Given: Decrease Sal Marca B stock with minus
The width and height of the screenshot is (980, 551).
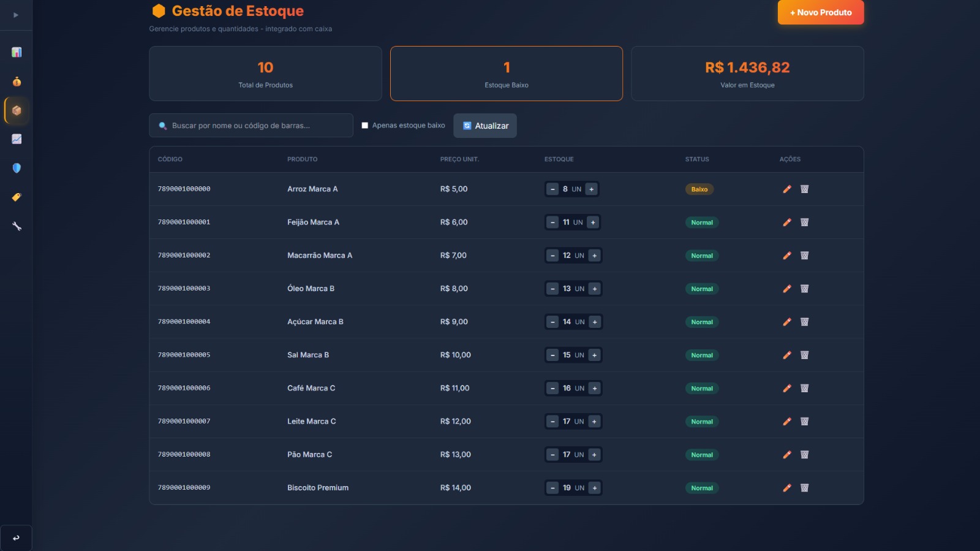Looking at the screenshot, I should pyautogui.click(x=552, y=355).
